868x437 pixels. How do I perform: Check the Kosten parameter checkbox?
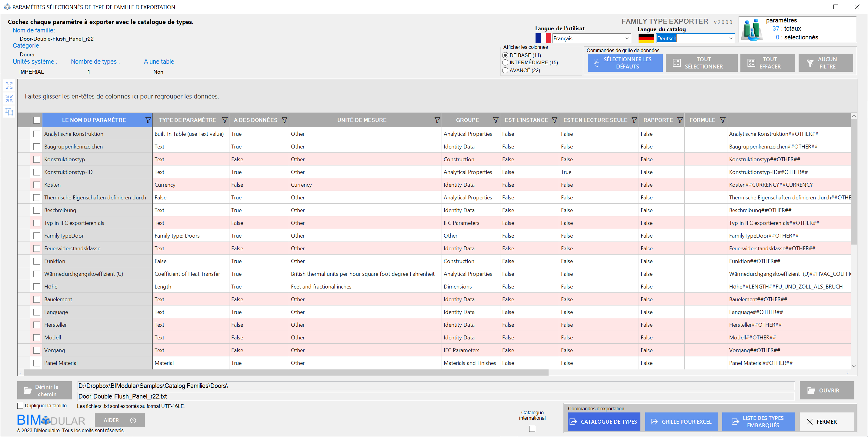[x=37, y=185]
